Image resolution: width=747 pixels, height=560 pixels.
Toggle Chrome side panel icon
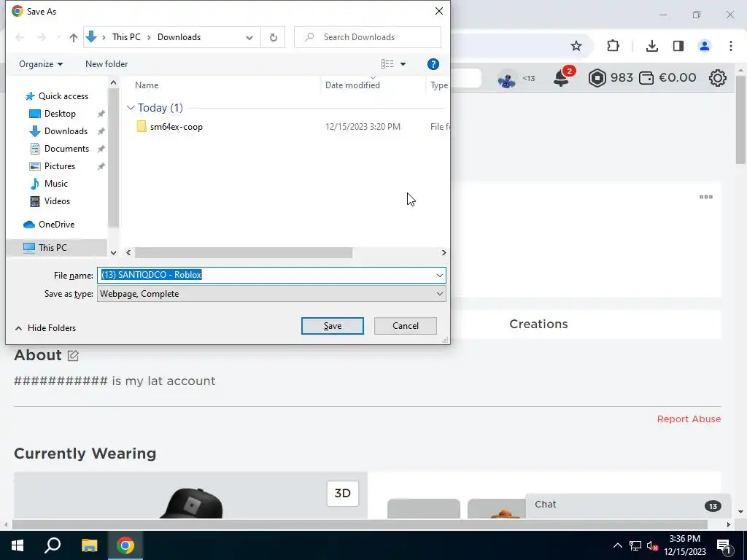pyautogui.click(x=678, y=46)
